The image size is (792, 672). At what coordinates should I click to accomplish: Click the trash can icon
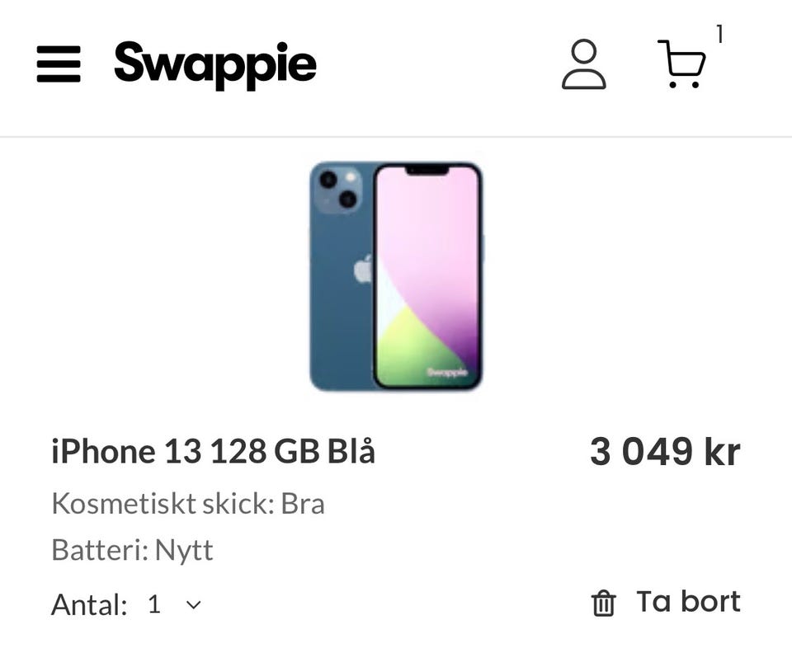603,604
